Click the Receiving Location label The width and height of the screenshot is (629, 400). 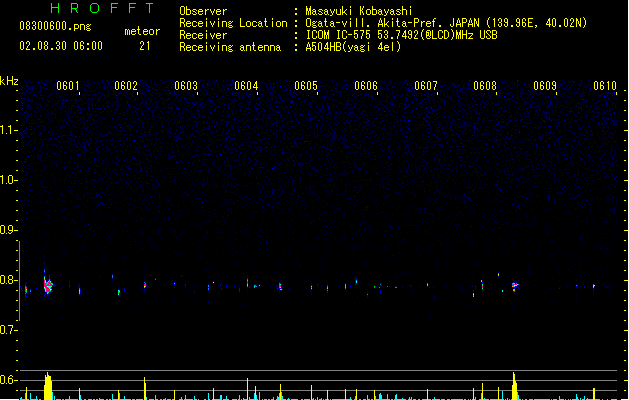233,23
